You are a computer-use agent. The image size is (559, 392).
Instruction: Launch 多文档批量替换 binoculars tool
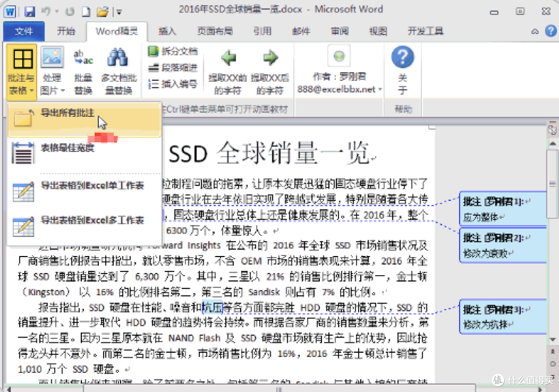[x=119, y=71]
